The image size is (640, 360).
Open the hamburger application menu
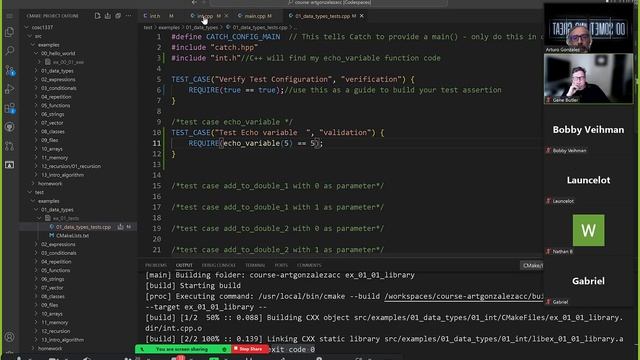(x=9, y=16)
